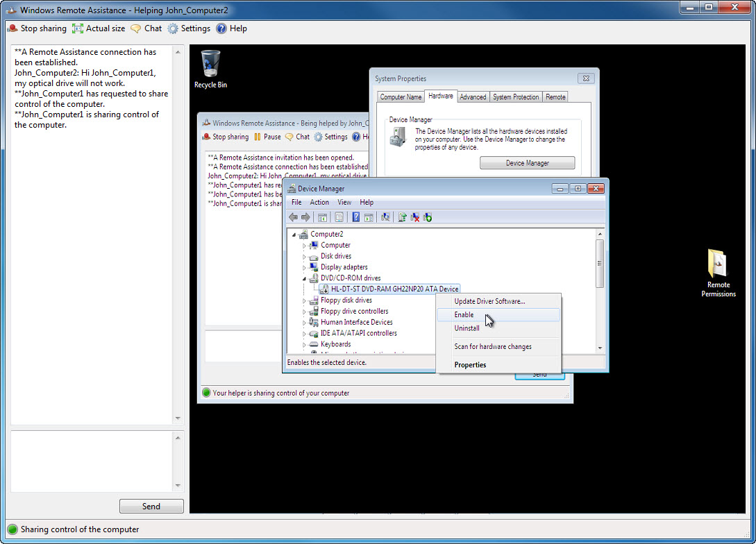Expand the Disk drives category
This screenshot has width=756, height=544.
coord(304,257)
